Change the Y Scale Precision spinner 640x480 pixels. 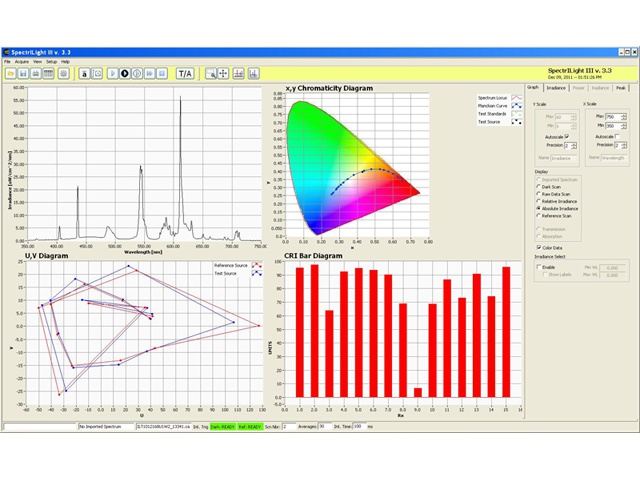point(574,145)
